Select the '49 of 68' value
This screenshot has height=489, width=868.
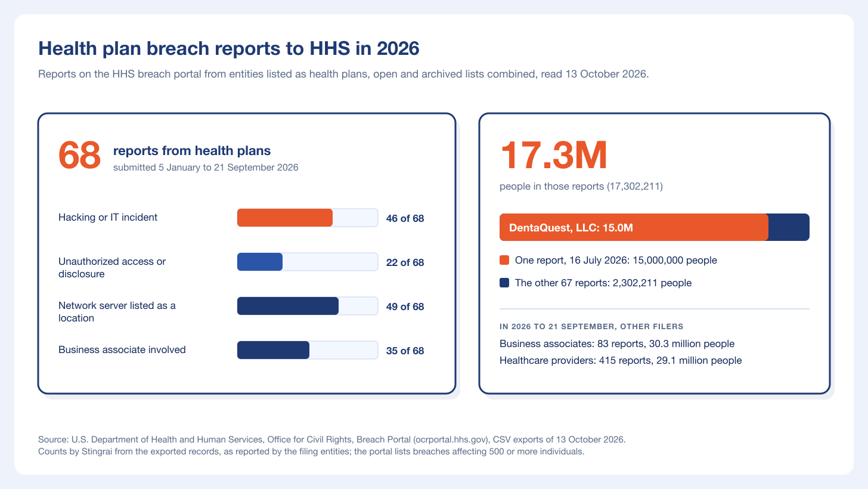[x=405, y=307]
